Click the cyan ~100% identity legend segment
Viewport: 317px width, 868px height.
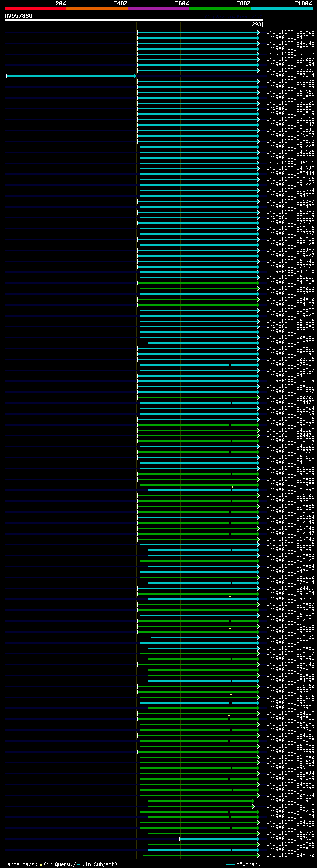tap(281, 9)
